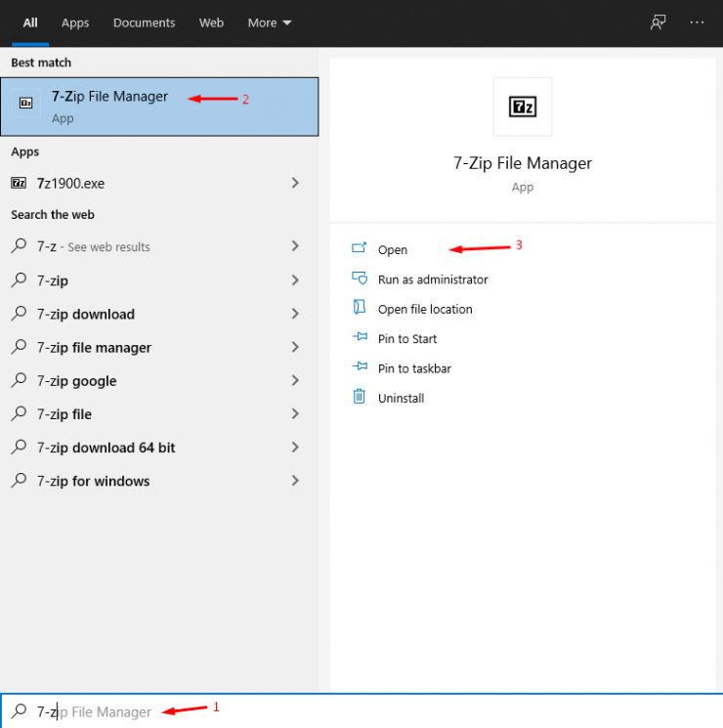Expand chevron for '7-zip file manager'
Screen dimensions: 723x728
[x=295, y=347]
